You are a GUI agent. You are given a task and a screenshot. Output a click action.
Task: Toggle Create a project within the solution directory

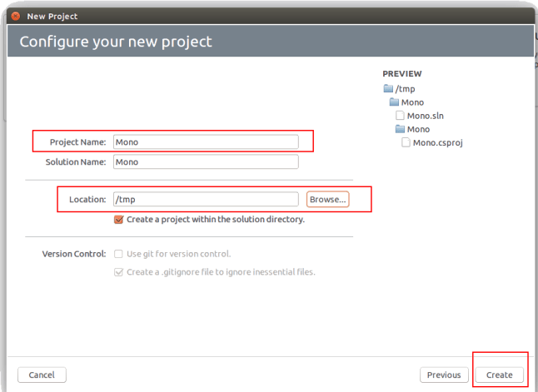(x=119, y=220)
